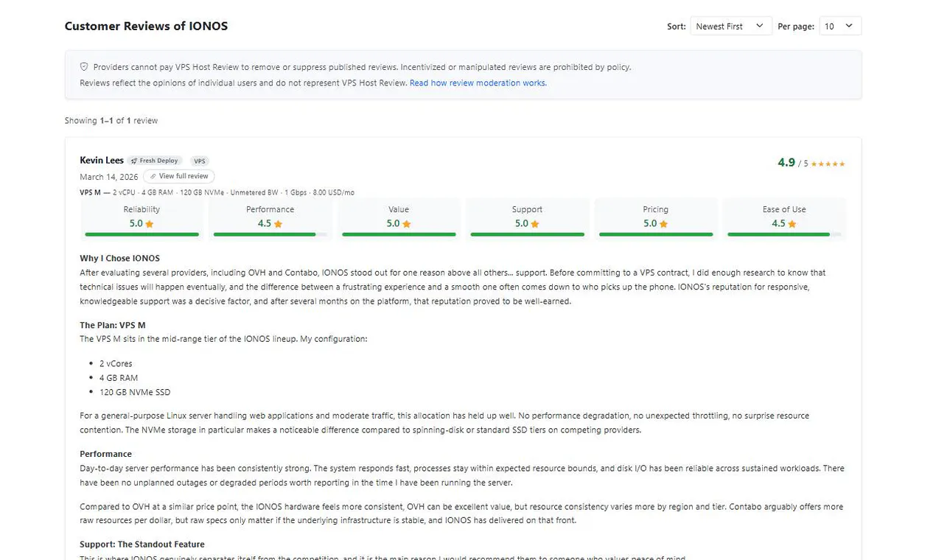The image size is (936, 560).
Task: Open the 'Read how review moderation works' link
Action: (x=478, y=83)
